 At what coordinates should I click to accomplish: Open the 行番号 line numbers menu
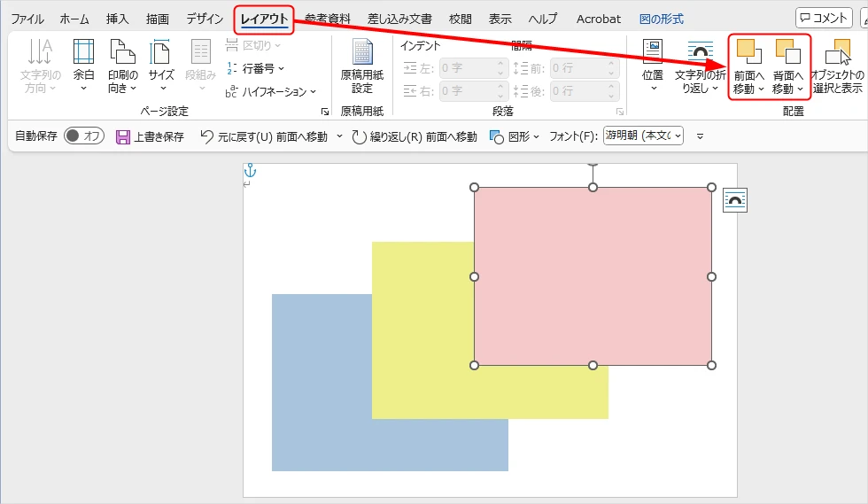(x=255, y=69)
